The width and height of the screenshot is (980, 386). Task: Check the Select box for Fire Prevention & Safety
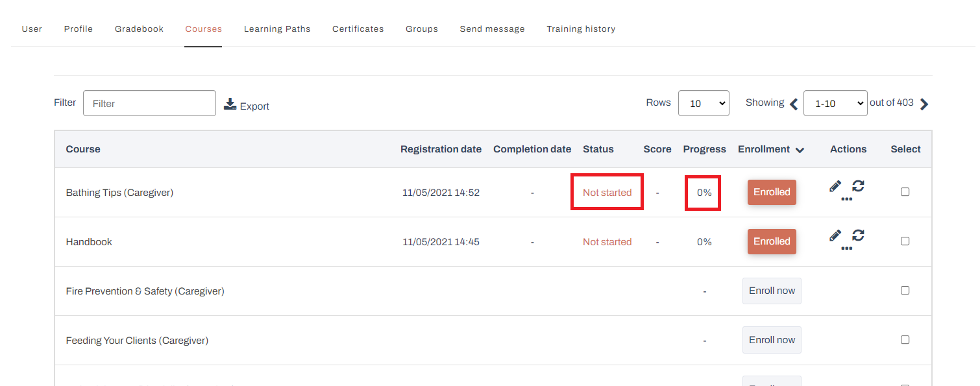[x=905, y=290]
